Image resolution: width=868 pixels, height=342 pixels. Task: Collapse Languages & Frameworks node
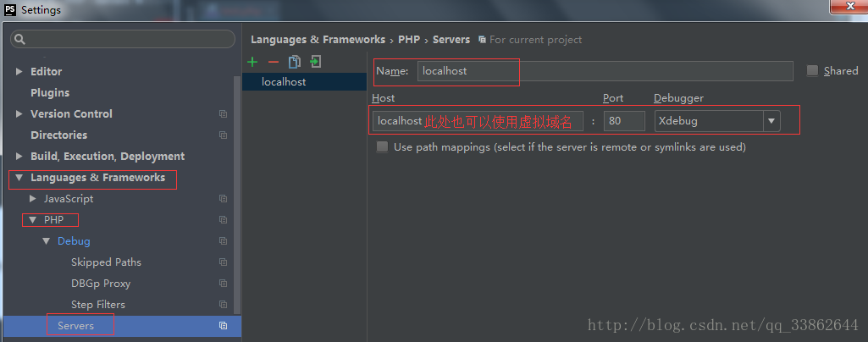[19, 178]
